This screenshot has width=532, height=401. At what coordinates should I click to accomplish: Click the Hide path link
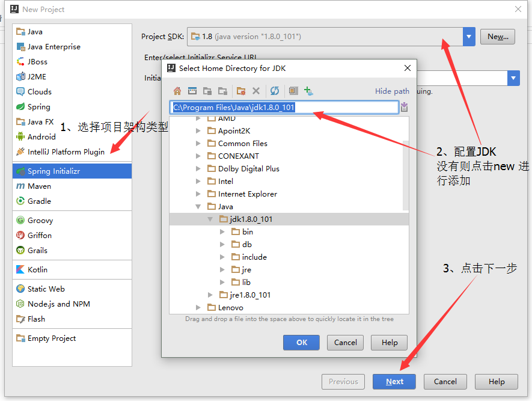tap(392, 91)
